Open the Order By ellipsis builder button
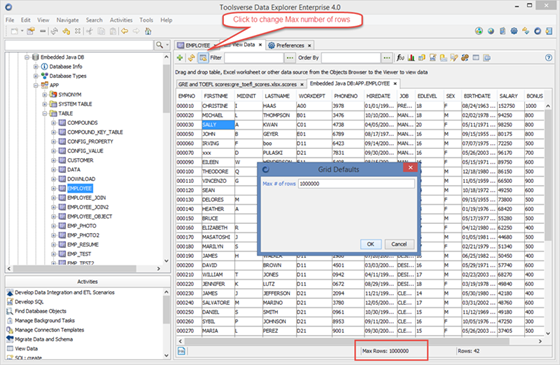This screenshot has width=560, height=365. [387, 58]
